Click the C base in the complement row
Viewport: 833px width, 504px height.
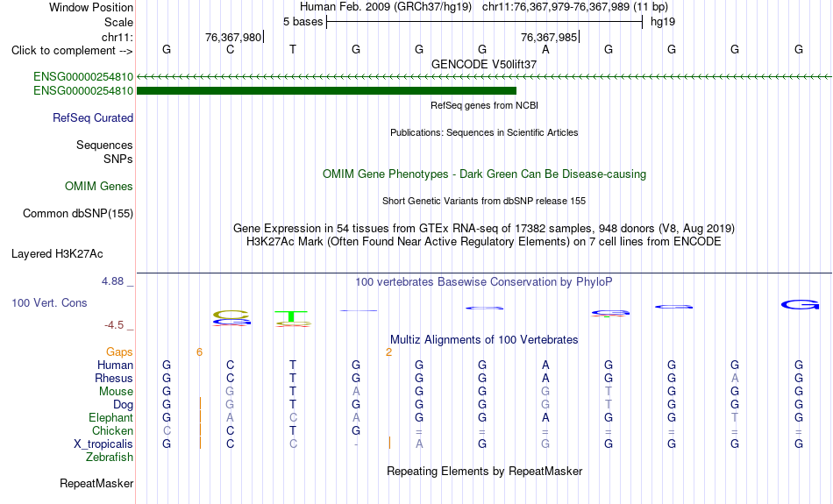pyautogui.click(x=230, y=49)
